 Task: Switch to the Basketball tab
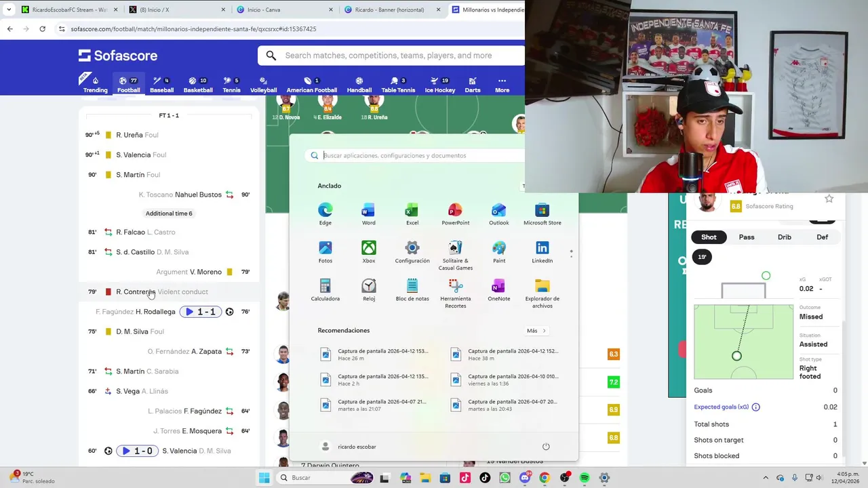click(x=198, y=85)
